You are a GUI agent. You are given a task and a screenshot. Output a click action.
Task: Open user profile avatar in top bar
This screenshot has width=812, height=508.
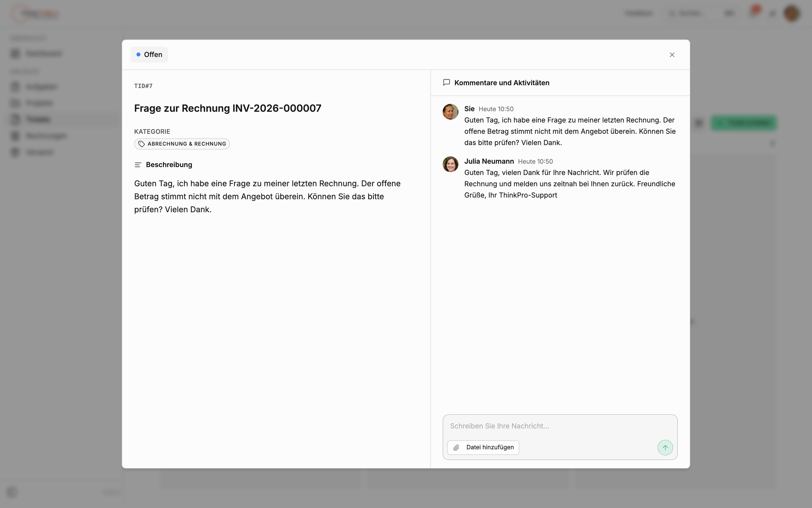pyautogui.click(x=792, y=14)
